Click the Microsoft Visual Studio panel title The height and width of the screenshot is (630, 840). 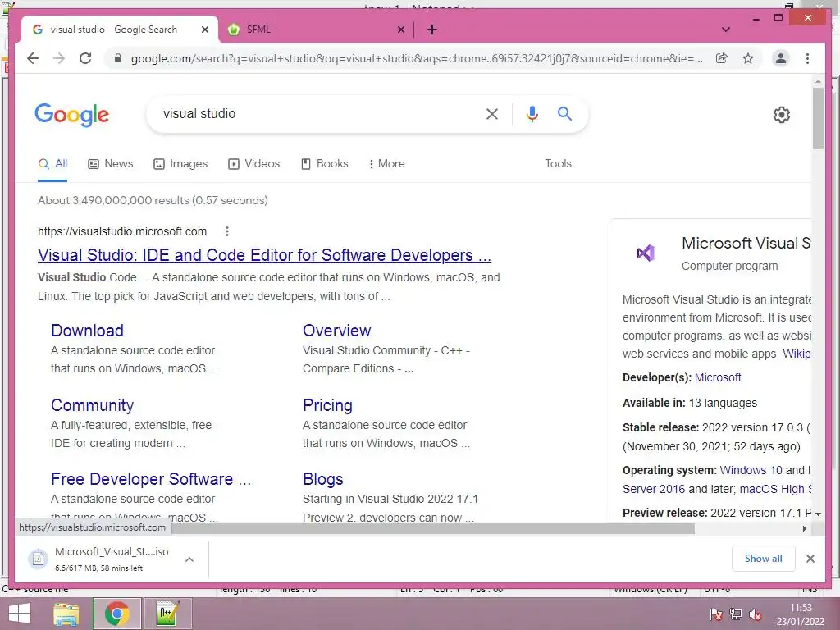click(746, 243)
